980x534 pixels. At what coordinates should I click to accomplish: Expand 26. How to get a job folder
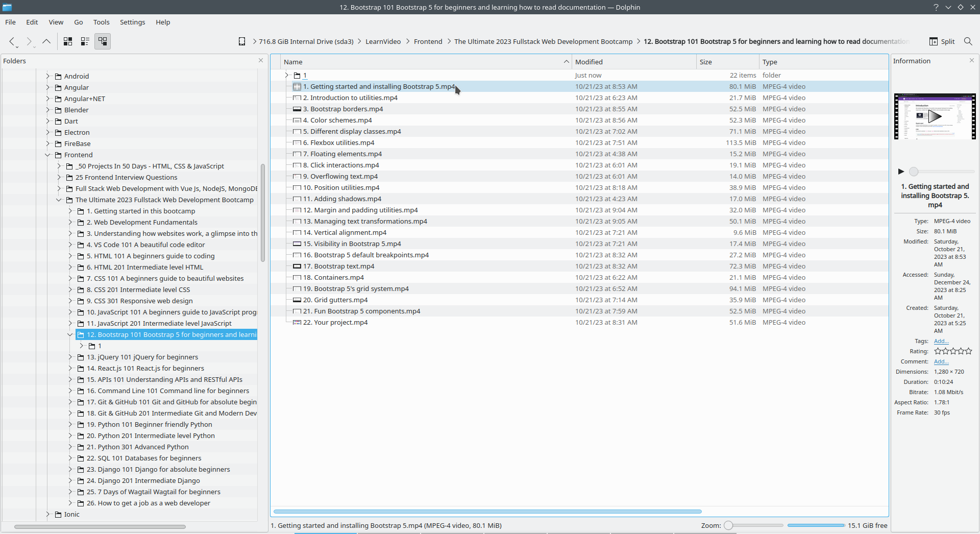click(x=70, y=503)
